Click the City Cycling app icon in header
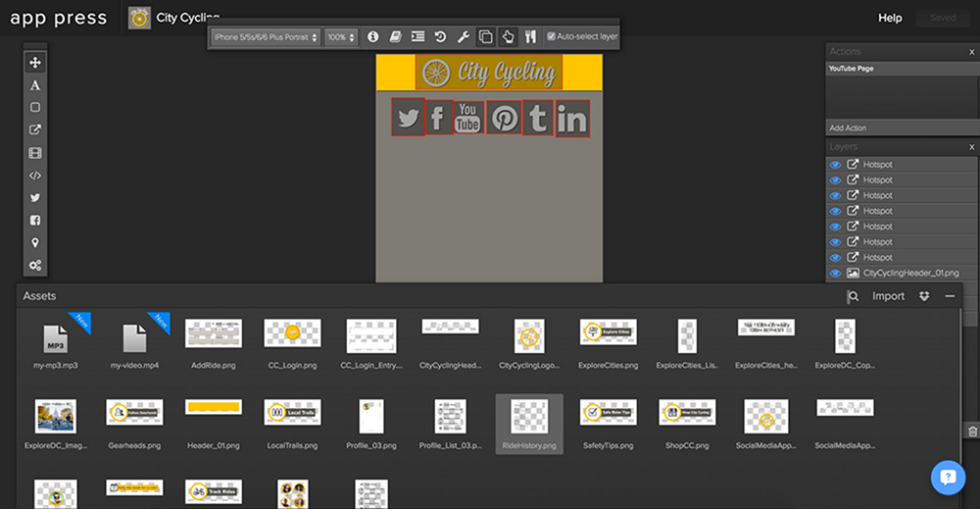This screenshot has width=980, height=509. point(139,18)
